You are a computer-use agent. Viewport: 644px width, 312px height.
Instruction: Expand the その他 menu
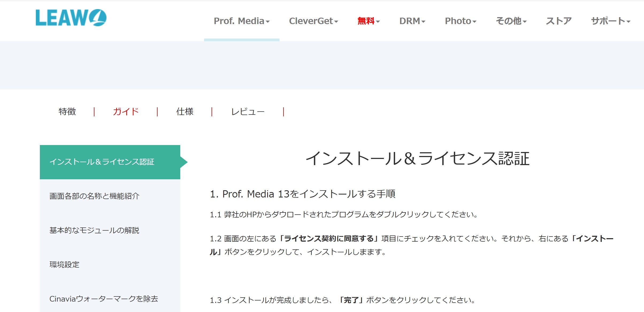tap(511, 21)
